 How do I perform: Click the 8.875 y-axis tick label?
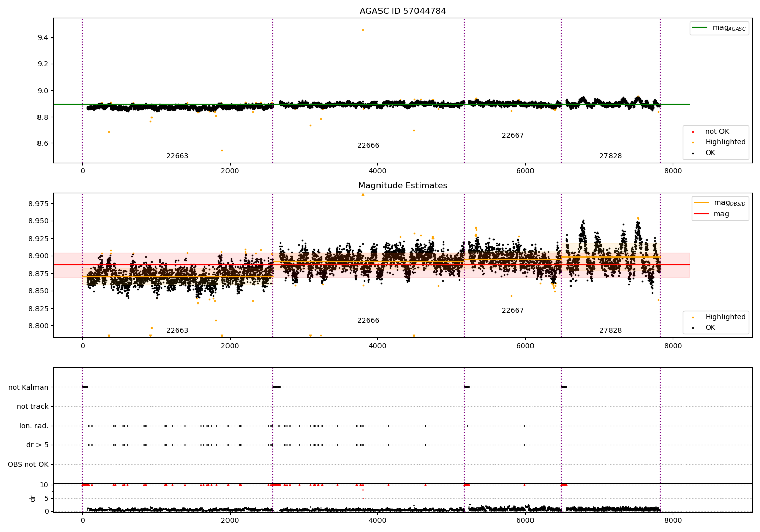pyautogui.click(x=39, y=274)
